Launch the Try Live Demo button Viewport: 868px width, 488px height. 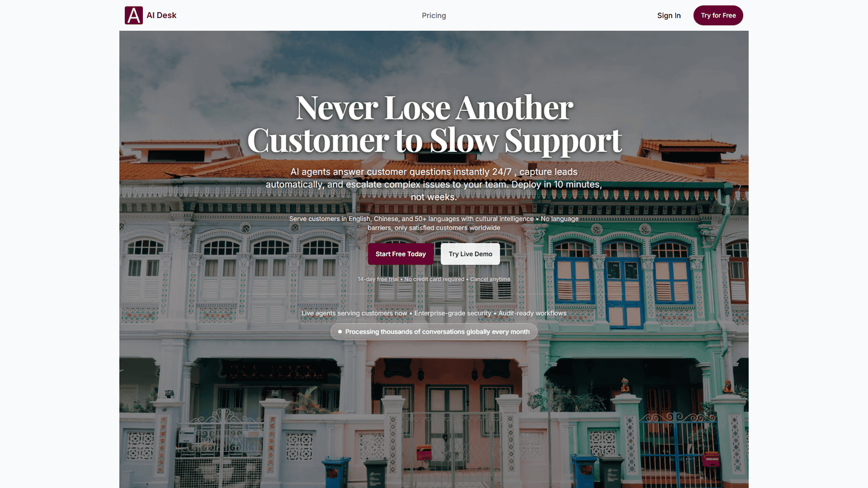(470, 254)
